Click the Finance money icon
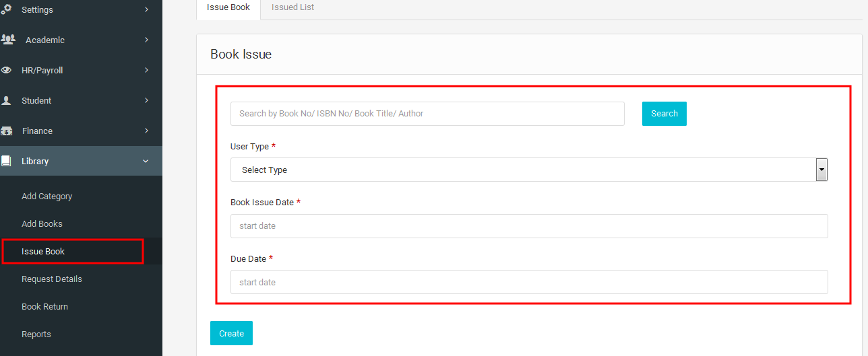The height and width of the screenshot is (356, 868). pyautogui.click(x=7, y=131)
